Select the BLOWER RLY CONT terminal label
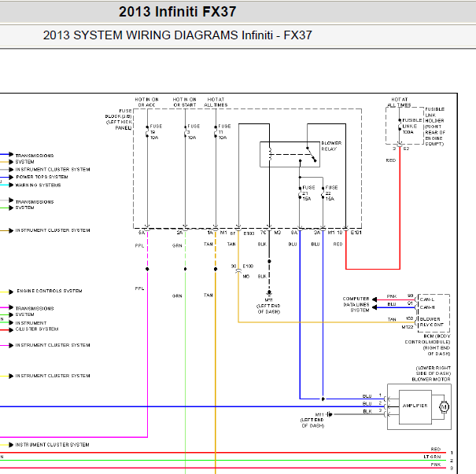Screen dimensions: 476x474 click(x=431, y=322)
